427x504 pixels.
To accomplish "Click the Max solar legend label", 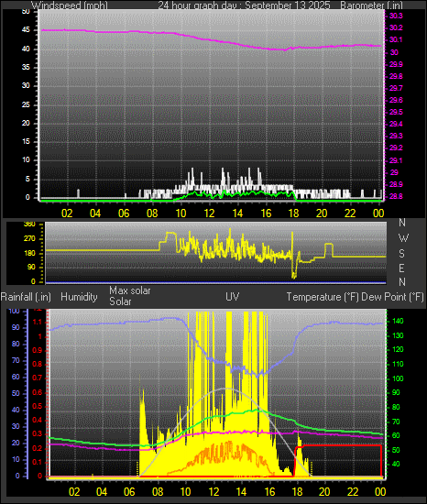I will pos(130,290).
